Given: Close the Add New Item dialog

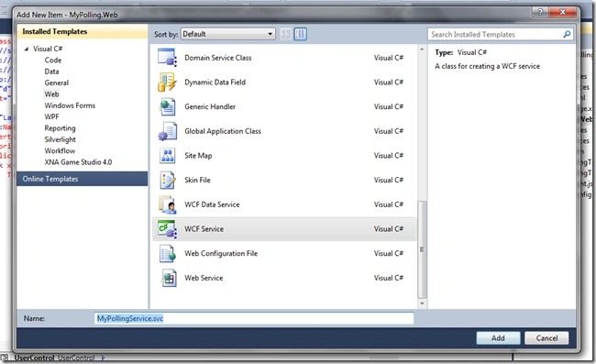Looking at the screenshot, I should pyautogui.click(x=563, y=12).
